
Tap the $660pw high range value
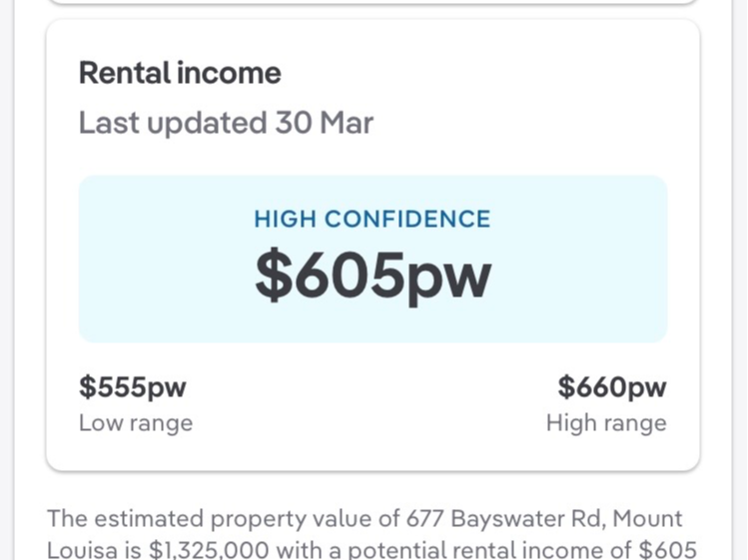coord(611,386)
